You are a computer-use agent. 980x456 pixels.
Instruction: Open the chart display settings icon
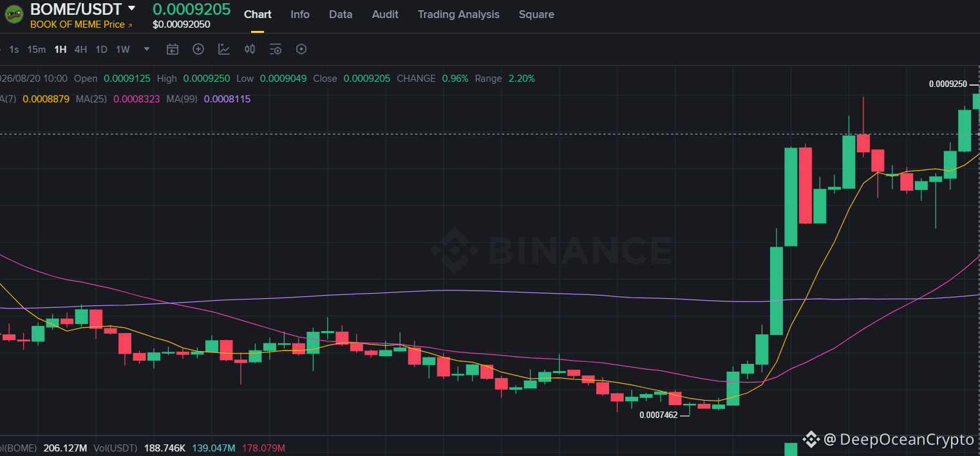click(276, 49)
